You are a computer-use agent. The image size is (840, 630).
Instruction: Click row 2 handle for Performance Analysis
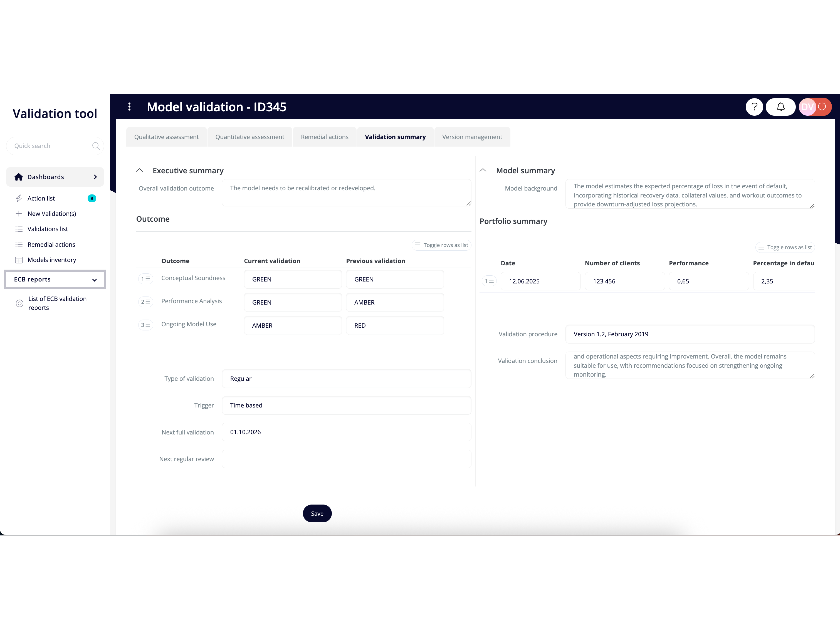point(145,302)
